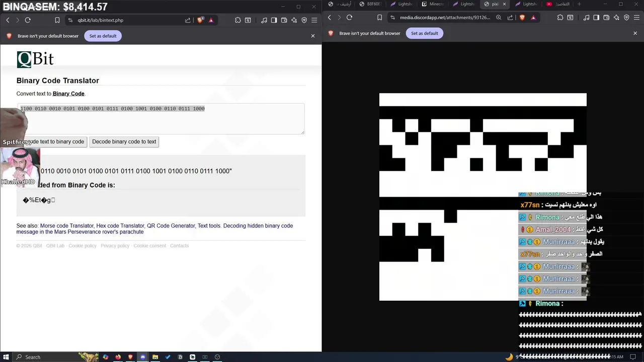This screenshot has height=362, width=644.
Task: Click the binary code text area
Action: point(161,119)
